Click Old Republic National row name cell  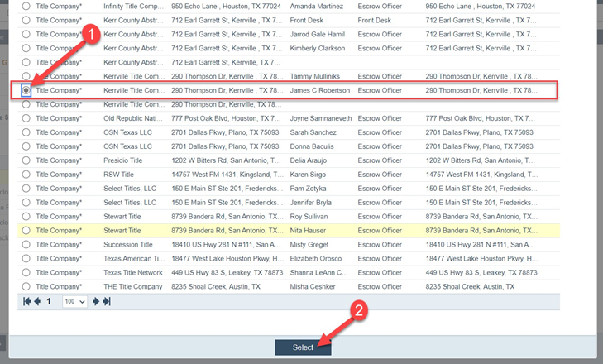[x=133, y=118]
